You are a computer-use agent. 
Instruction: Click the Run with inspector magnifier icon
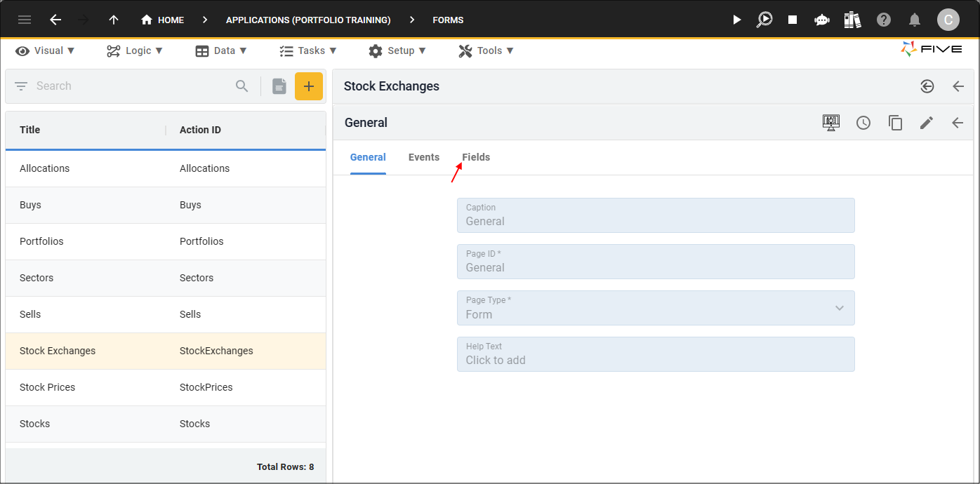coord(764,20)
